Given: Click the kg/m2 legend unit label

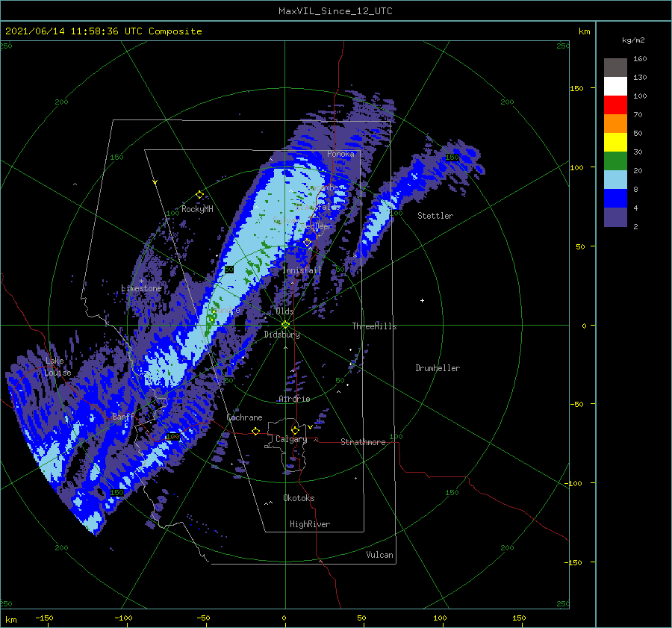Looking at the screenshot, I should click(633, 40).
